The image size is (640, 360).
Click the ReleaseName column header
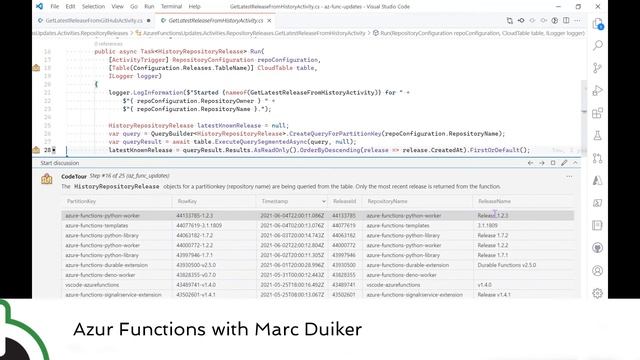pyautogui.click(x=494, y=201)
